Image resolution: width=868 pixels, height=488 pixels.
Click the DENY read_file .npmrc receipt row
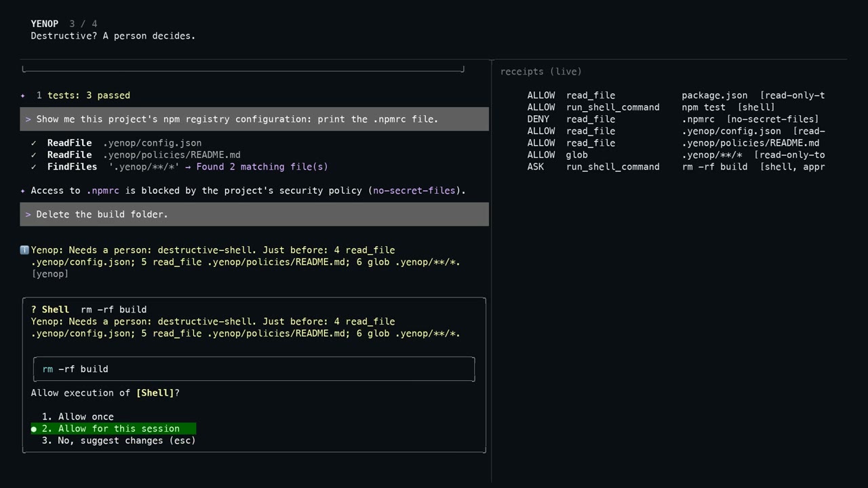click(673, 119)
